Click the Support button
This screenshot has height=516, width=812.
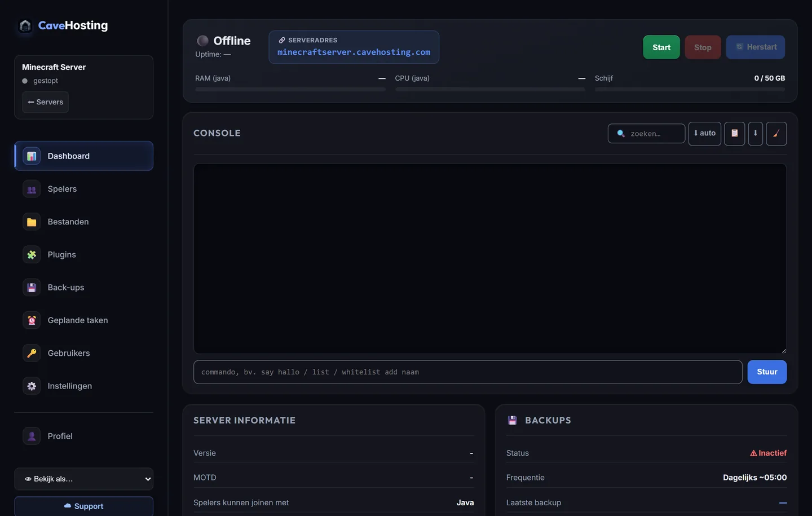[83, 506]
